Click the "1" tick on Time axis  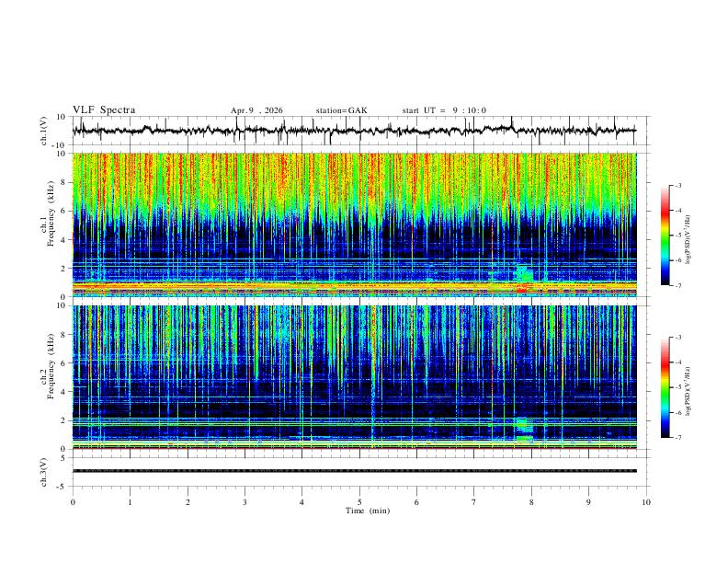click(x=130, y=502)
